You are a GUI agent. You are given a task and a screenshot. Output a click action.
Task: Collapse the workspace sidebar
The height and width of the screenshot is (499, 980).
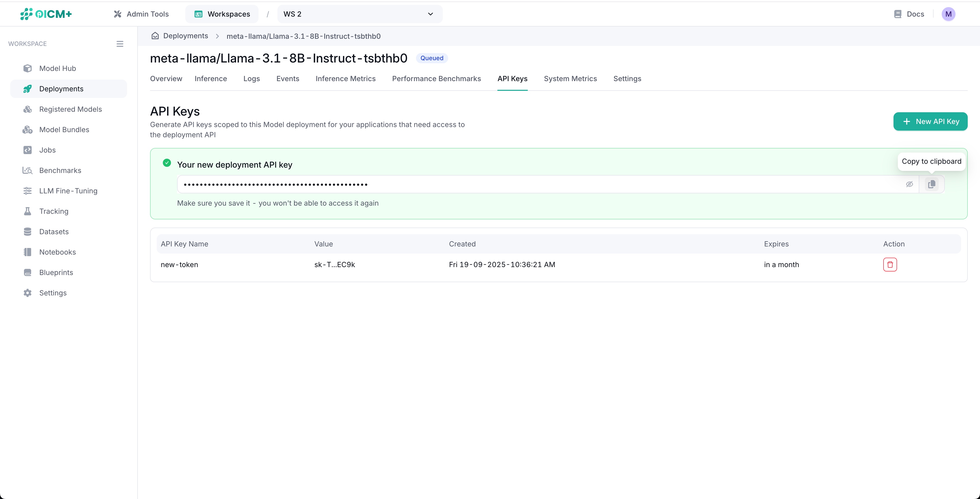point(120,44)
